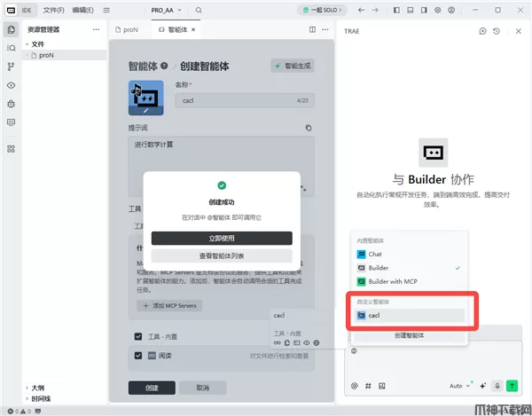532x416 pixels.
Task: Click the microphone voice input icon
Action: [x=497, y=386]
